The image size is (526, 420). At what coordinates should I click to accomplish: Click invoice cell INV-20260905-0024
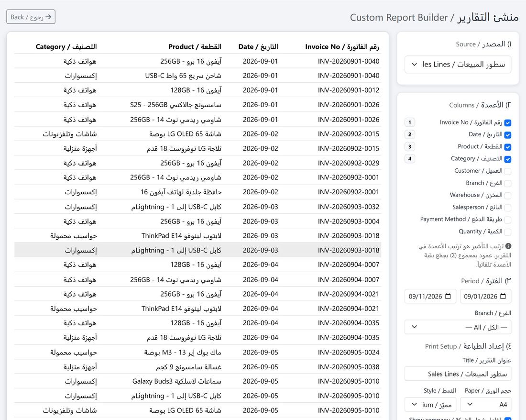coord(349,352)
